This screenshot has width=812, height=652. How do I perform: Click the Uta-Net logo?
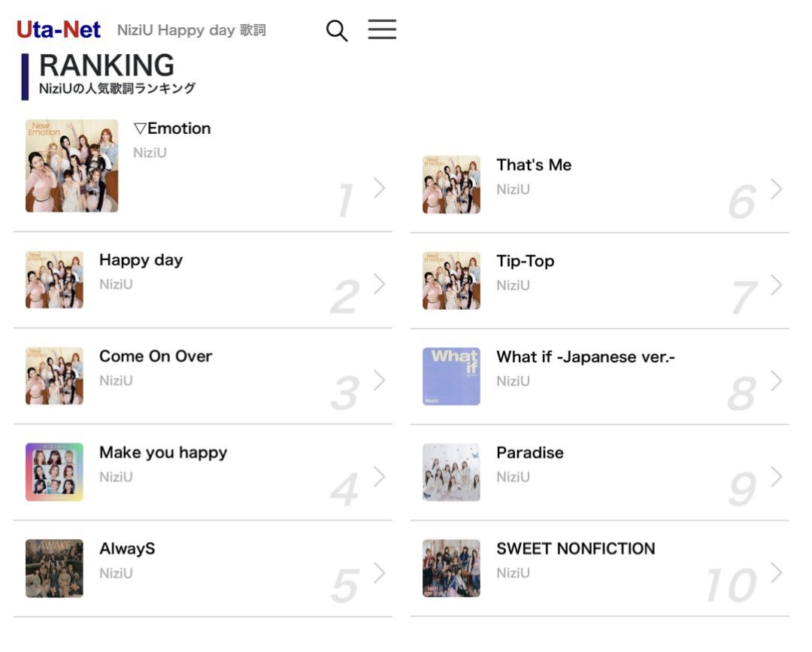(x=59, y=30)
